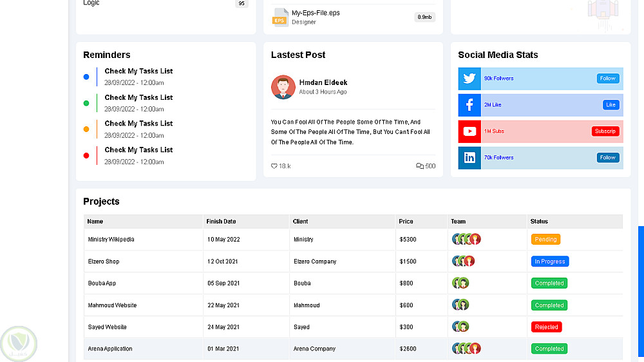Click the red Rejected status badge
Viewport: 644px width, 362px height.
click(546, 327)
